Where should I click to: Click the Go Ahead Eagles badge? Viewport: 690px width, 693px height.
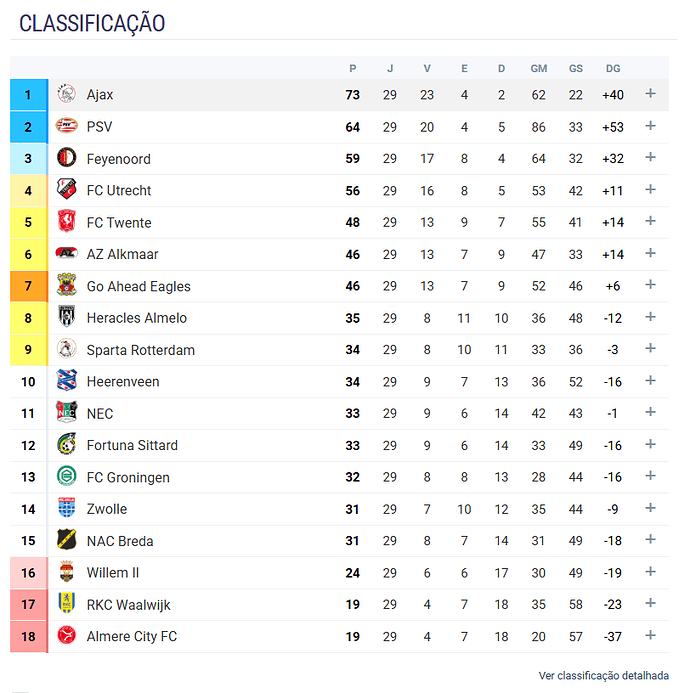pos(67,285)
